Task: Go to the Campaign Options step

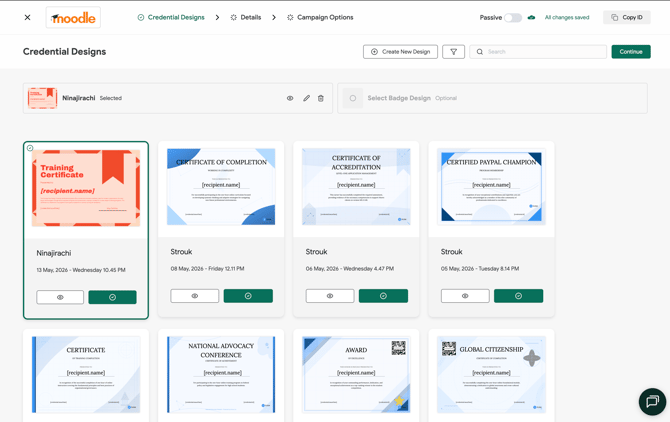Action: coord(320,18)
